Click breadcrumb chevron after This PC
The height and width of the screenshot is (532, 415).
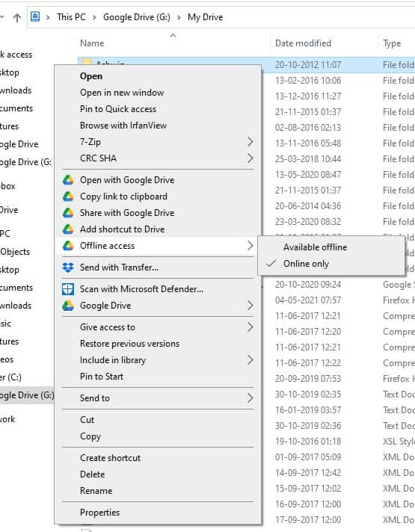point(94,17)
